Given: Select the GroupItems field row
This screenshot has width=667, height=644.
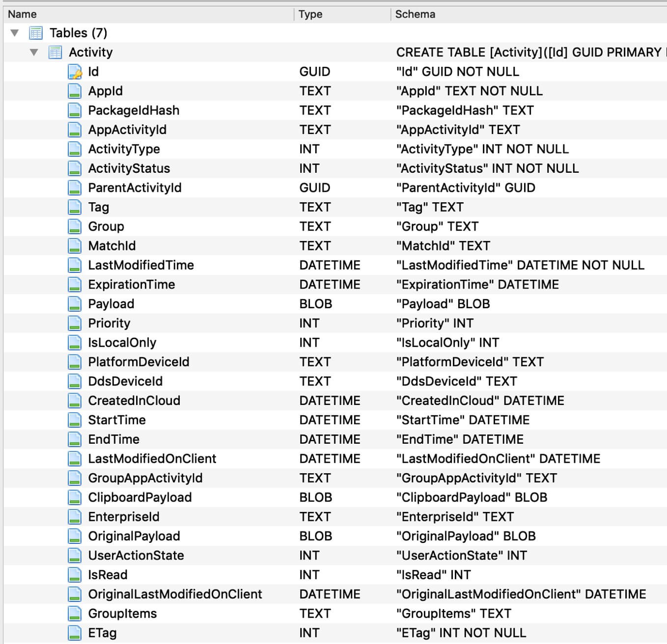Looking at the screenshot, I should 122,614.
